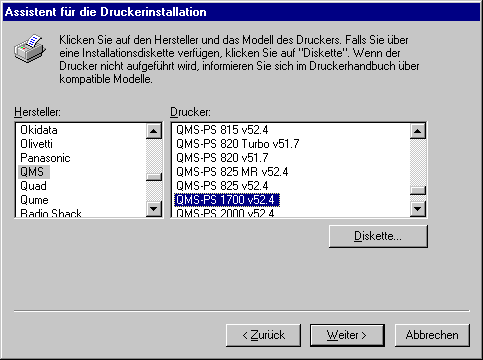Pick QMS-PS 825 MR v52.4 printer
The height and width of the screenshot is (360, 483).
(x=232, y=172)
